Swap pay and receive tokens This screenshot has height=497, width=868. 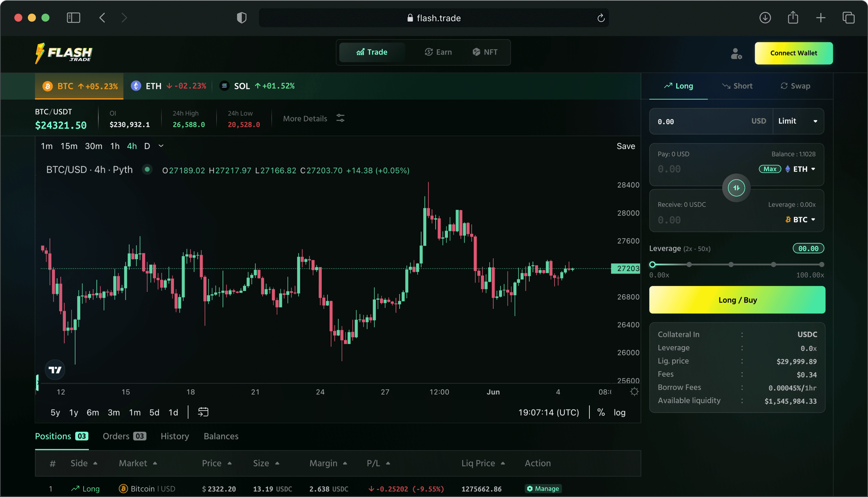[736, 188]
